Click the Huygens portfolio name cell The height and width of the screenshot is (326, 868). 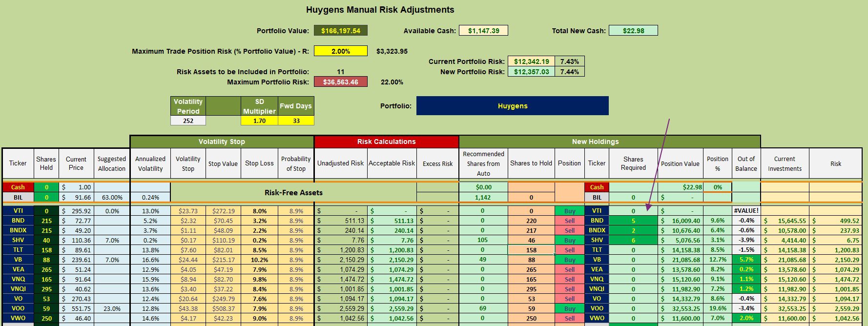(512, 106)
